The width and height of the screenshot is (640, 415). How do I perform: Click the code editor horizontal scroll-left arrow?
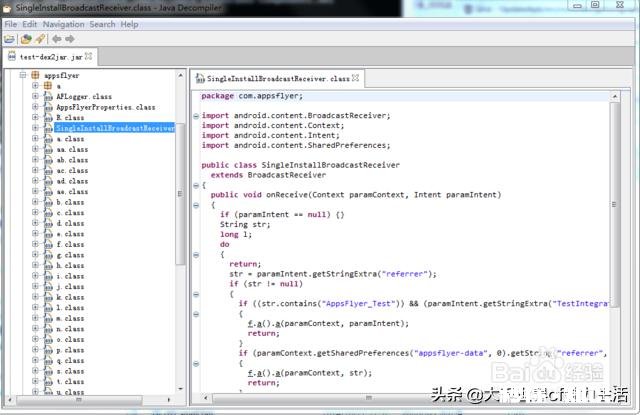pos(206,397)
